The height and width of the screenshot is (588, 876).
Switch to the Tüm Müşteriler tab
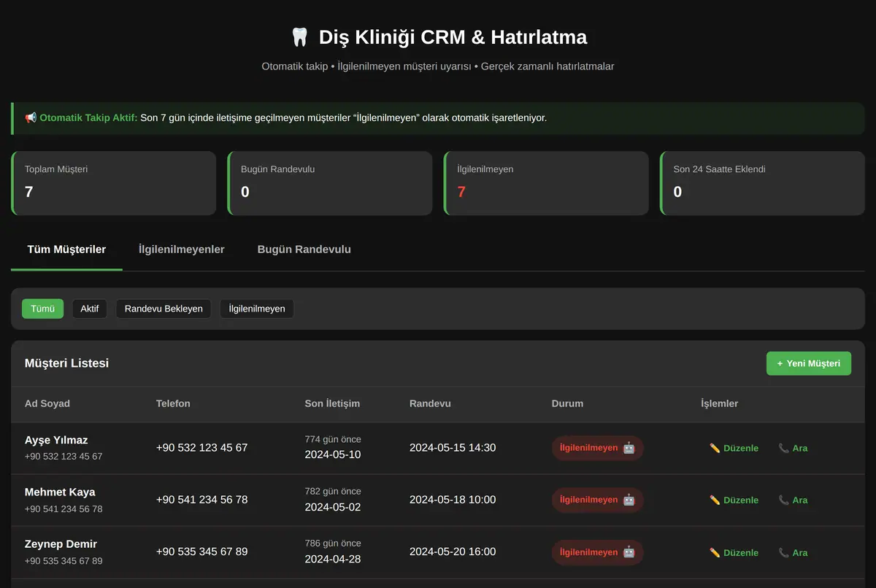(x=66, y=249)
